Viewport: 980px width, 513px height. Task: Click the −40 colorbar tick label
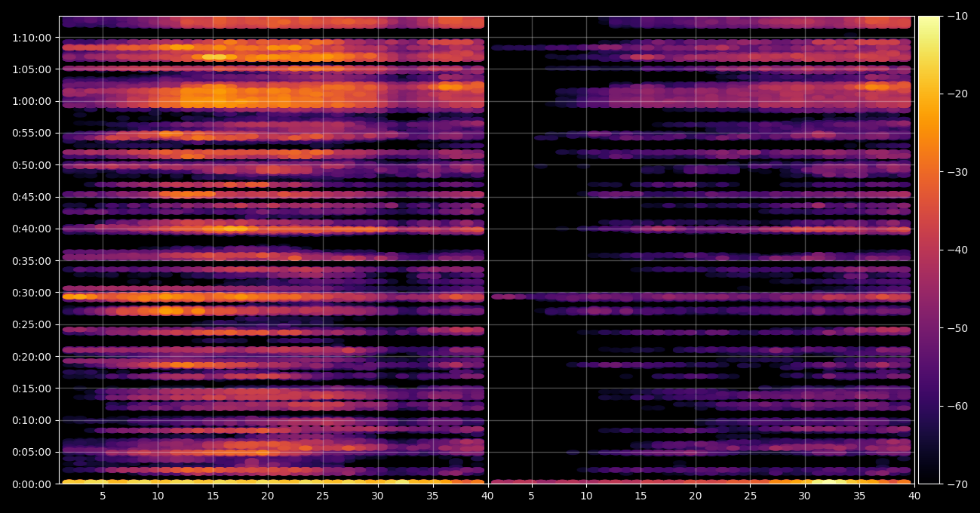click(x=957, y=250)
